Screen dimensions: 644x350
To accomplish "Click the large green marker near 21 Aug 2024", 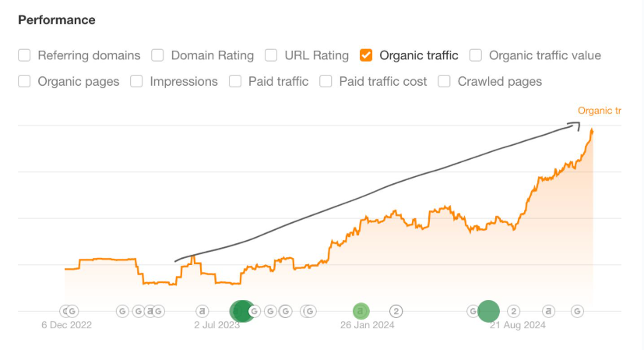I will [488, 311].
